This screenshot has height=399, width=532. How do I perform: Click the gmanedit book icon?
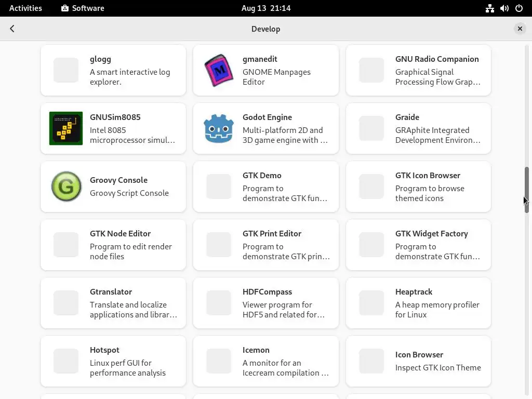tap(219, 70)
